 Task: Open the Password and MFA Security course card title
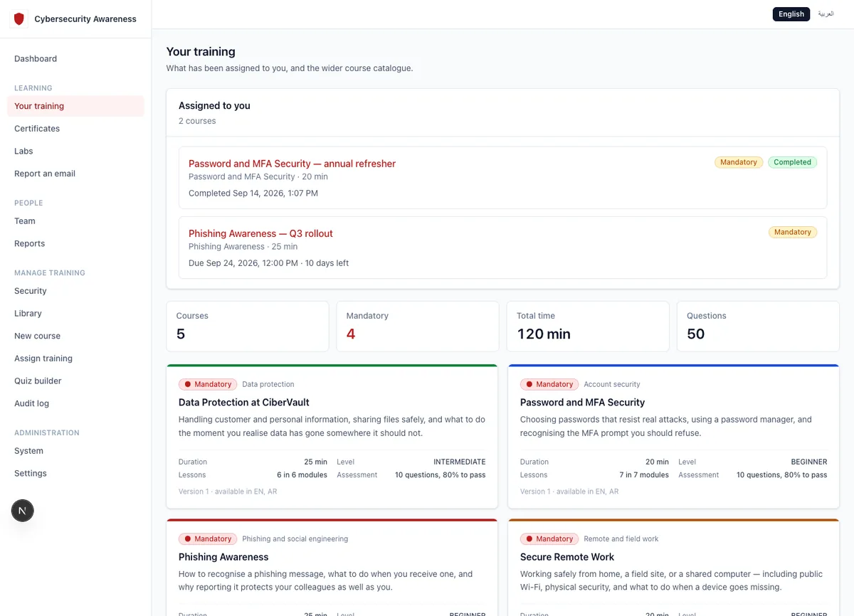[582, 403]
